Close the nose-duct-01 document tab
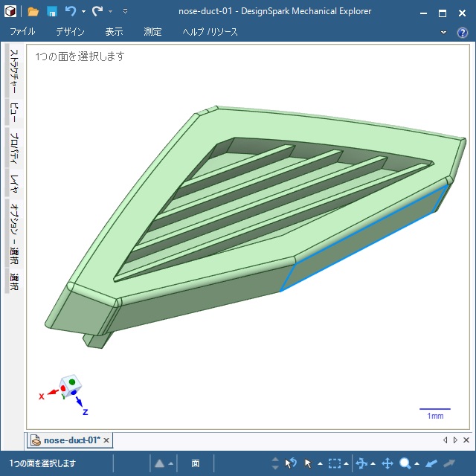The image size is (476, 476). [106, 440]
